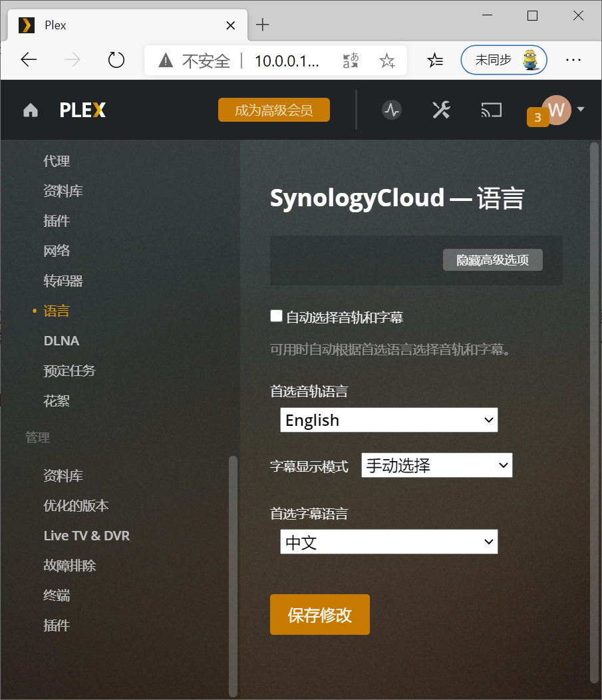This screenshot has height=700, width=602.
Task: Click the PLEX logo
Action: 82,110
